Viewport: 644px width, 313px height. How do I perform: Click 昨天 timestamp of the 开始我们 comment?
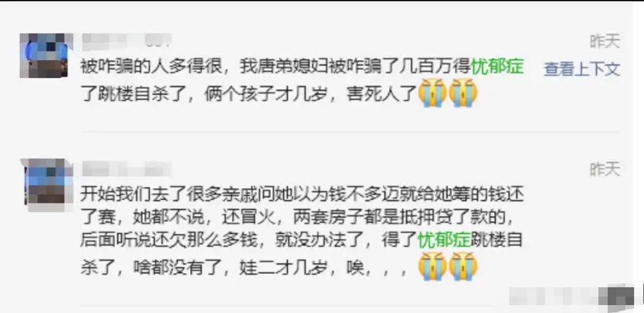click(x=604, y=169)
